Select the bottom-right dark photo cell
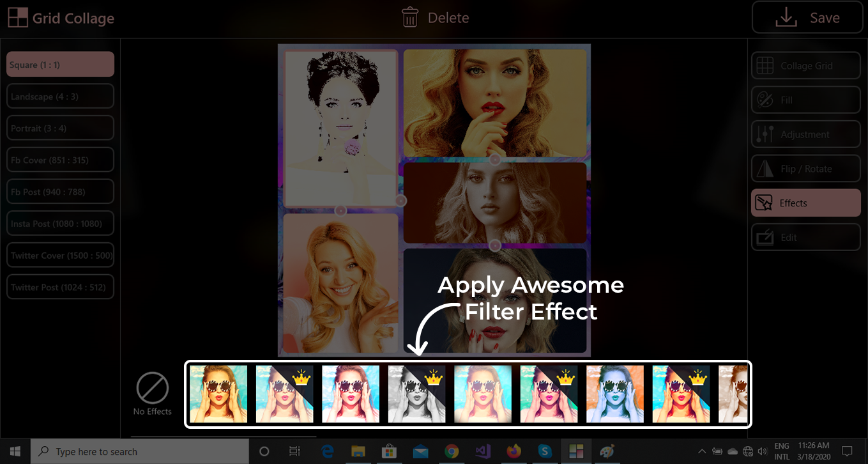The height and width of the screenshot is (464, 868). pos(495,300)
